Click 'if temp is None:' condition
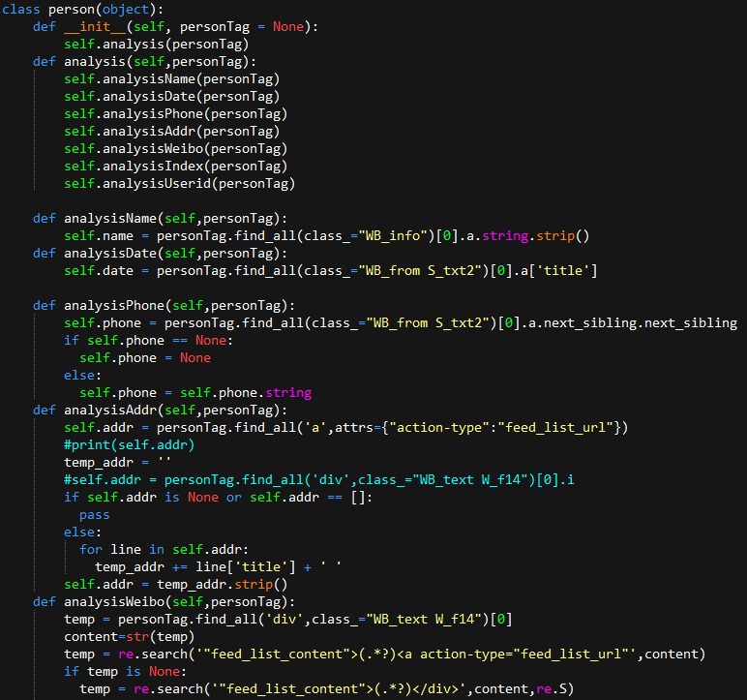 pos(125,672)
